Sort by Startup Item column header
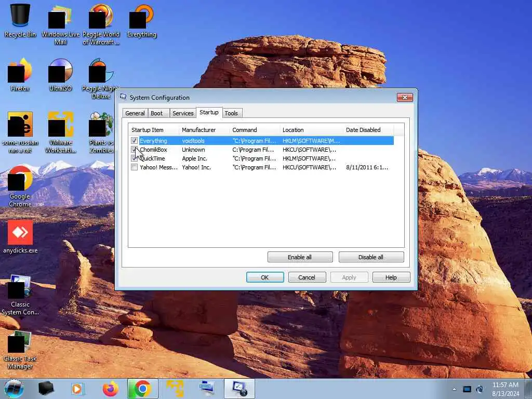This screenshot has width=532, height=399. [x=154, y=130]
